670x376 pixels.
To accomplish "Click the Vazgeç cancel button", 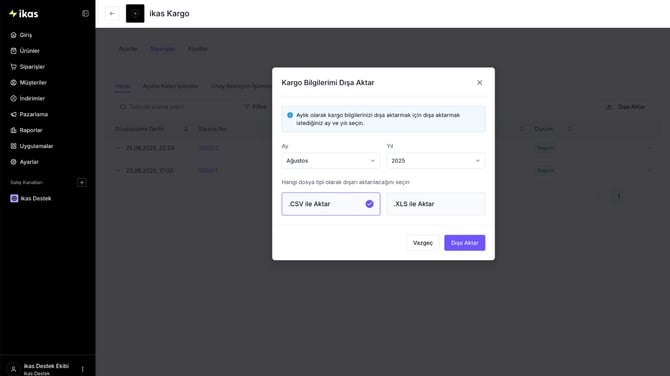I will [x=423, y=243].
